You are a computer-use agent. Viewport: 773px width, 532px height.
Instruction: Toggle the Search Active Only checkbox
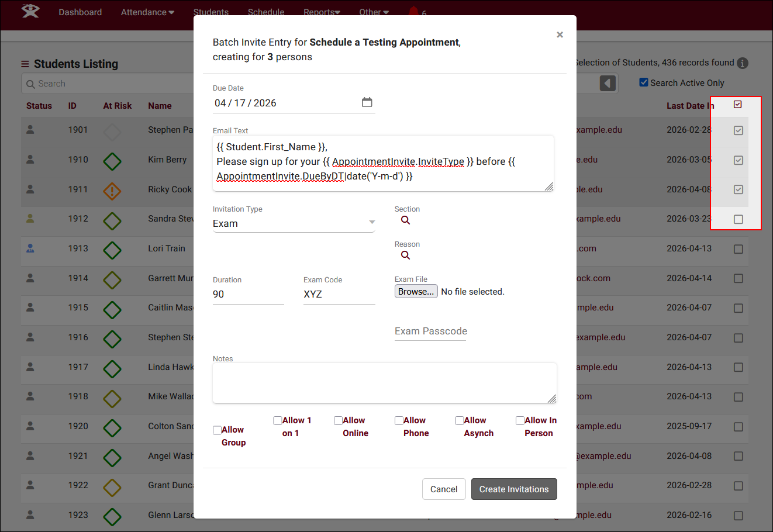(x=644, y=82)
